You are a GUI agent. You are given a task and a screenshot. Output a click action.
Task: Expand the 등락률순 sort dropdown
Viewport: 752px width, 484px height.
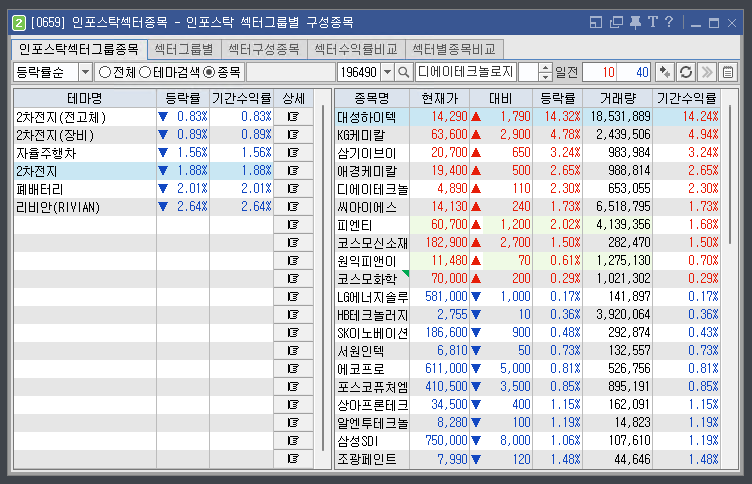pyautogui.click(x=85, y=72)
